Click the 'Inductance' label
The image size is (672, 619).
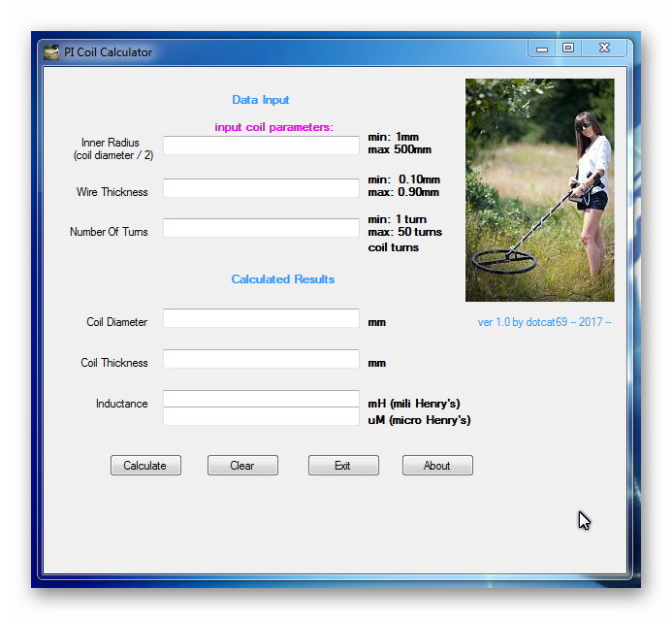click(x=122, y=404)
